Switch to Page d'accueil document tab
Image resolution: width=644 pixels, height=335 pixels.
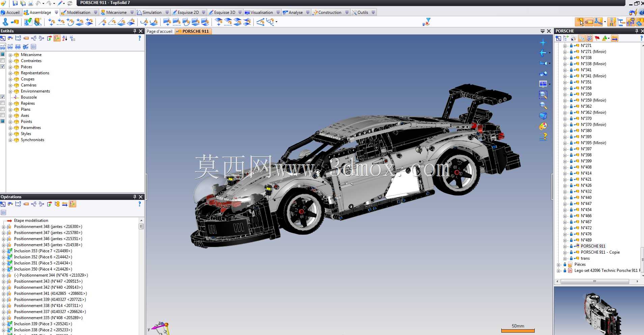click(160, 31)
